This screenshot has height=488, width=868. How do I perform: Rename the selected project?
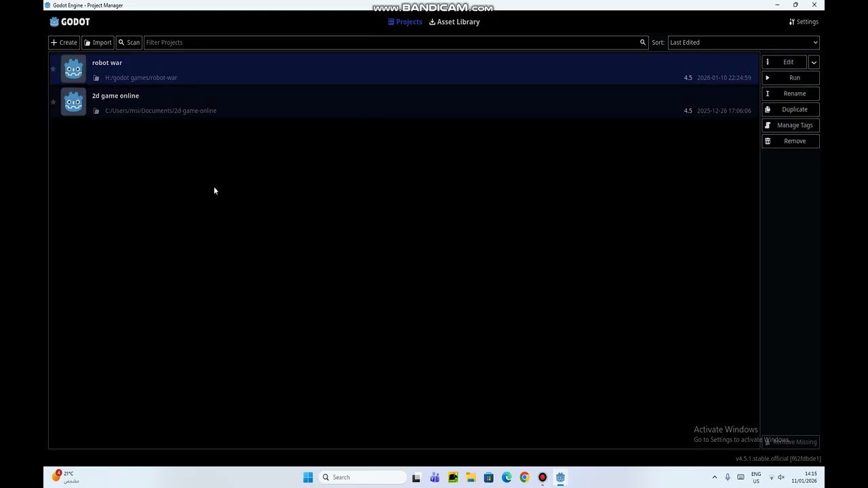pyautogui.click(x=790, y=94)
